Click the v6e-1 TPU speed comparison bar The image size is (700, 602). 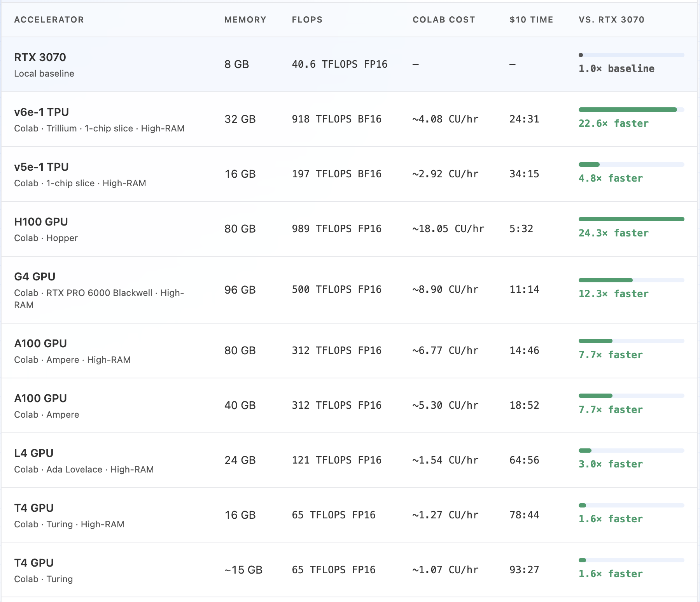coord(632,110)
